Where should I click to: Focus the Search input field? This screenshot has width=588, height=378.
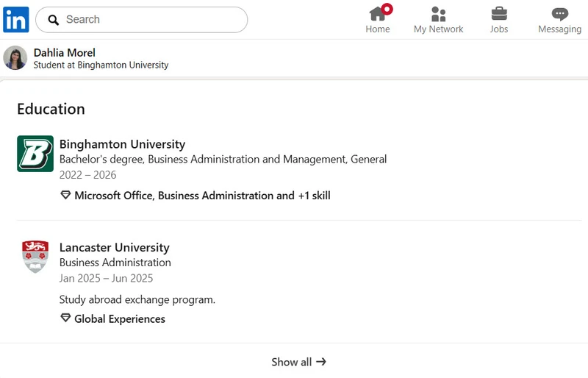pyautogui.click(x=141, y=20)
